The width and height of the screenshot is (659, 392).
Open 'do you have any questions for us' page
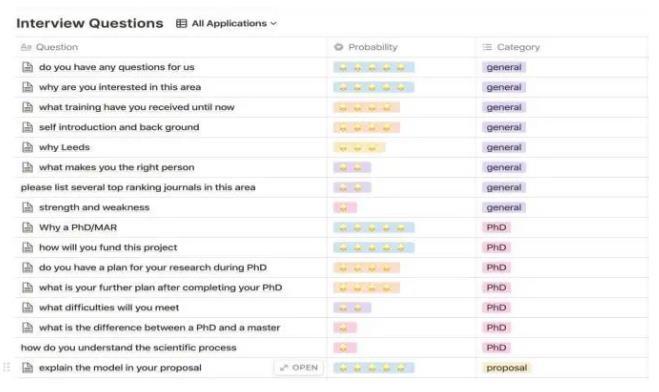tap(116, 67)
